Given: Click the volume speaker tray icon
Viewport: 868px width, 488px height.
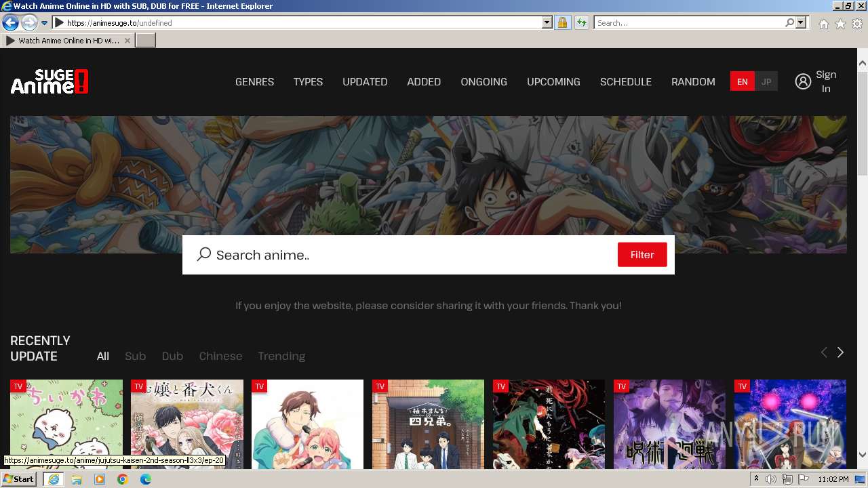Looking at the screenshot, I should (771, 479).
